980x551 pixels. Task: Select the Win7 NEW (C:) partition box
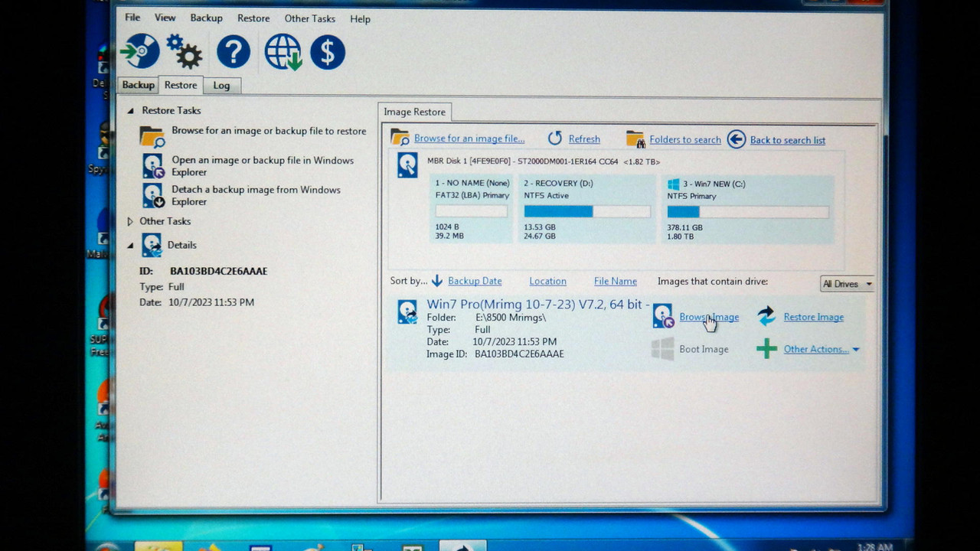tap(748, 210)
